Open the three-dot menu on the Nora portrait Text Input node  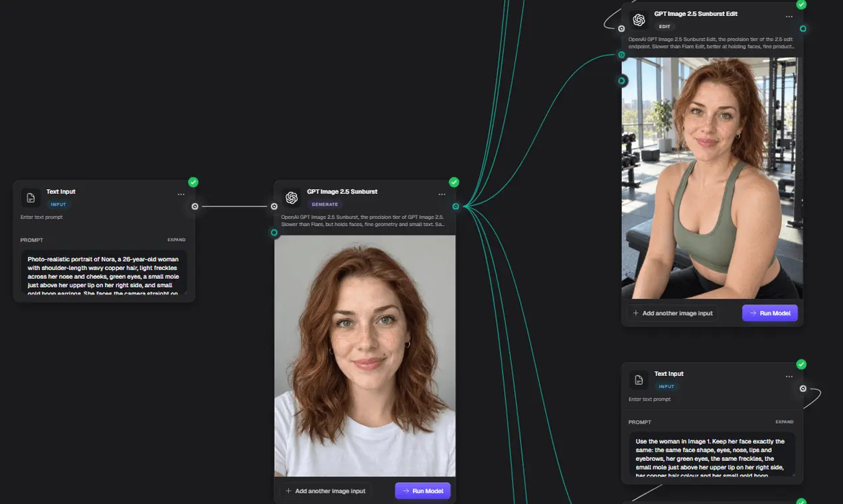coord(181,194)
